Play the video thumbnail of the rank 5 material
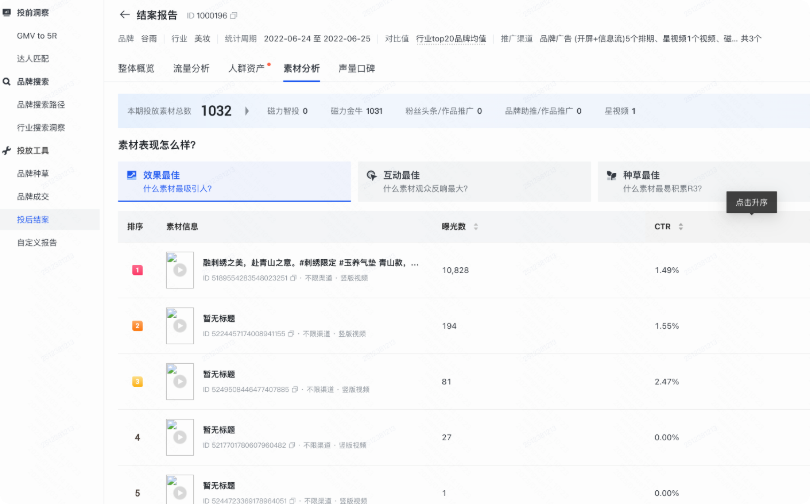This screenshot has height=504, width=810. coord(180,489)
